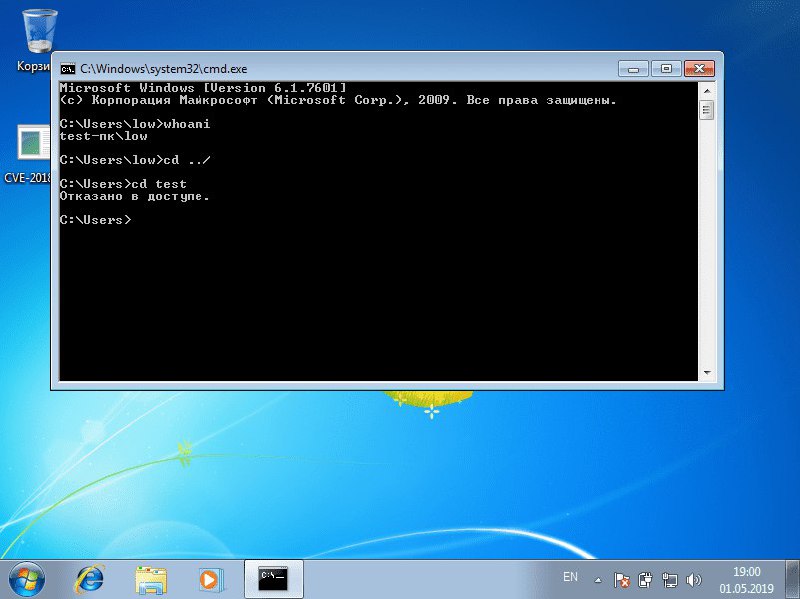Image resolution: width=800 pixels, height=599 pixels.
Task: Click the 'cd ../' command line
Action: coord(135,160)
